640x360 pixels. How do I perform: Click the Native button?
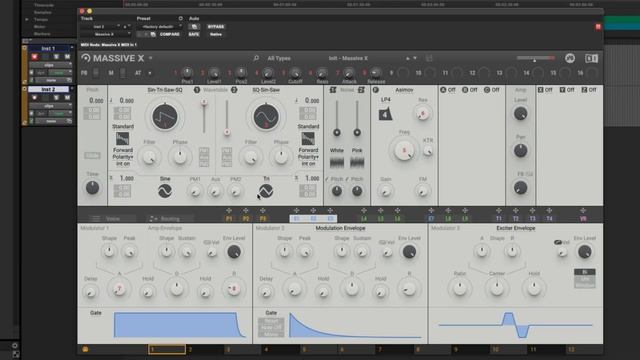[x=216, y=34]
